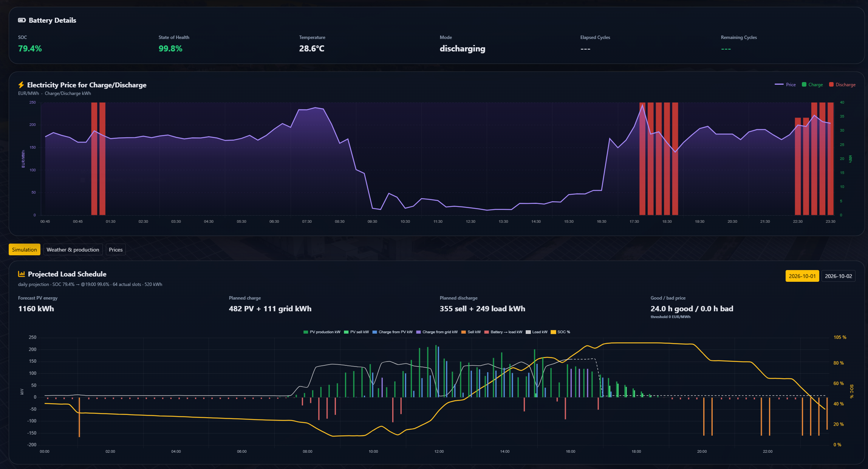
Task: Click Planned discharge 355 sell + 249 load kWh
Action: (x=483, y=309)
